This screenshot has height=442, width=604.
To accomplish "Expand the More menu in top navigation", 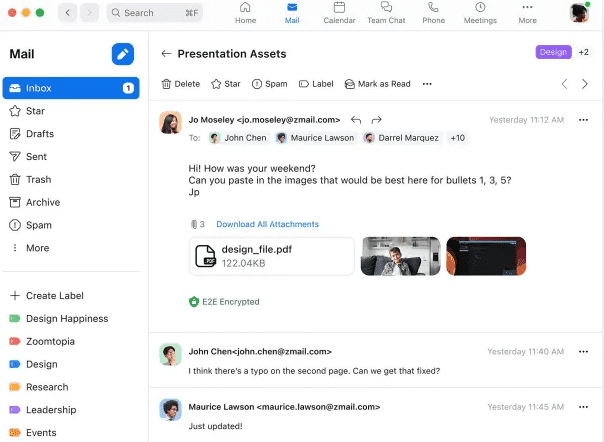I will [527, 13].
